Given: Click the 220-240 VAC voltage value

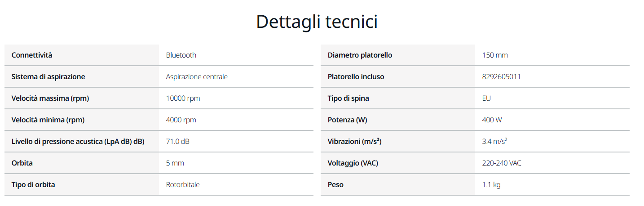Looking at the screenshot, I should 502,163.
